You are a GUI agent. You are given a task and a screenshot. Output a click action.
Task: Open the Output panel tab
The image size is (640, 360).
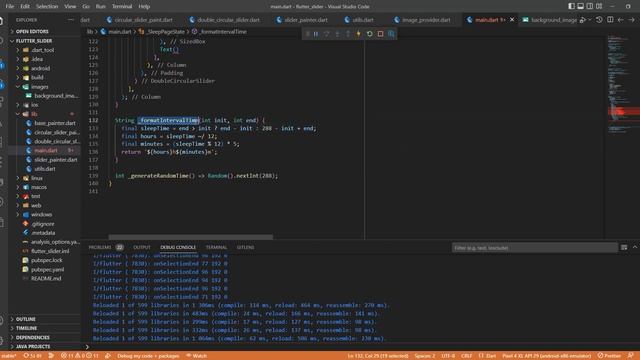click(142, 247)
